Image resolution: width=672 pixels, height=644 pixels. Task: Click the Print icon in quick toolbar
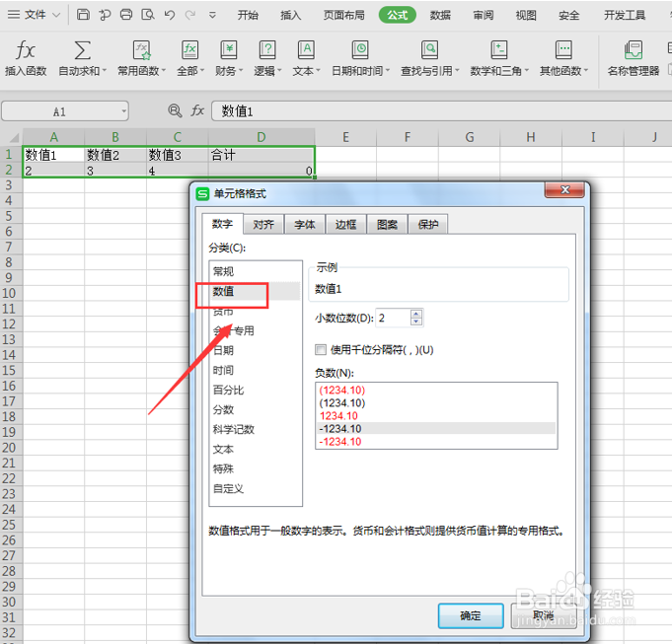(x=126, y=15)
